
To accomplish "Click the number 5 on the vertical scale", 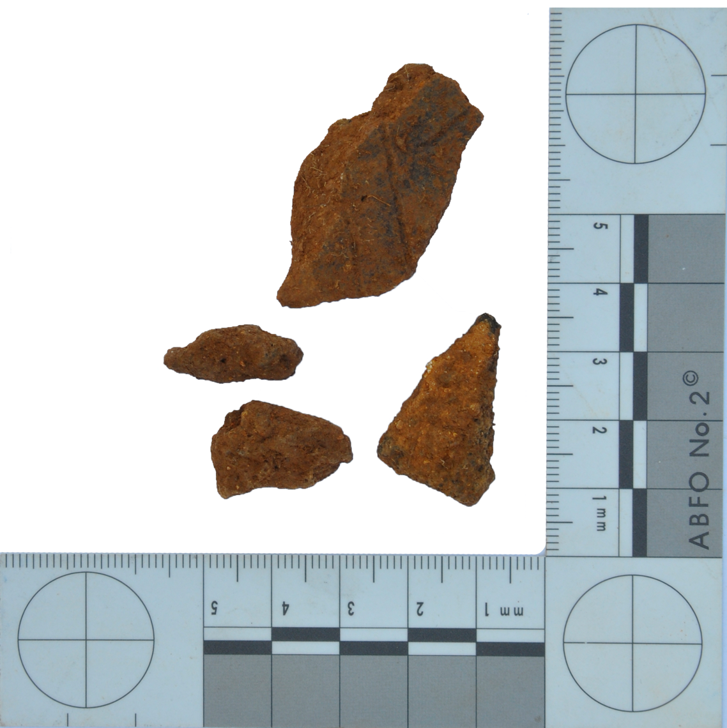I will pyautogui.click(x=602, y=226).
